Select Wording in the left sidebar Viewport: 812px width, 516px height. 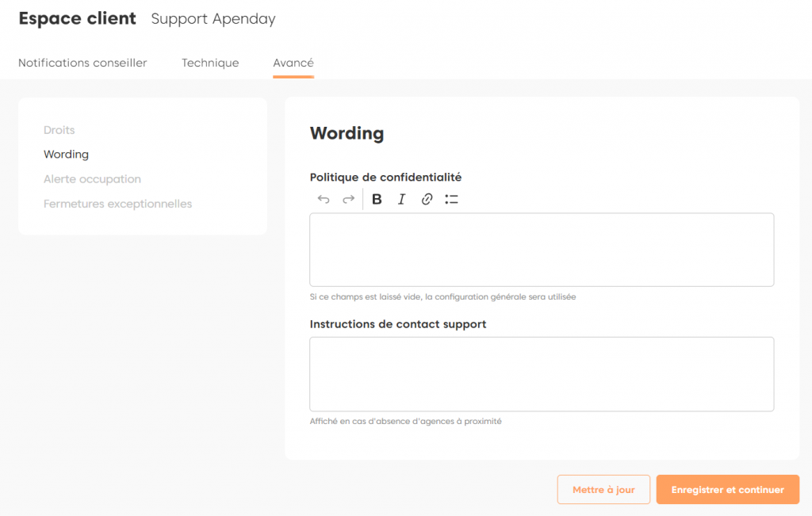click(66, 155)
